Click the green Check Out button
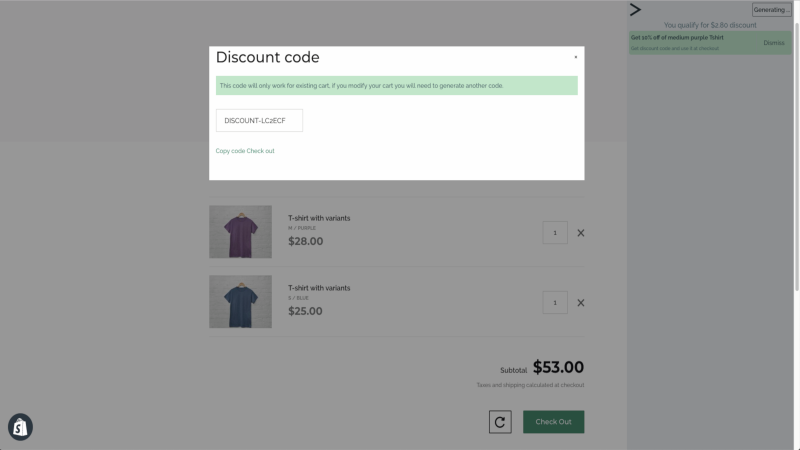800x450 pixels. tap(554, 422)
